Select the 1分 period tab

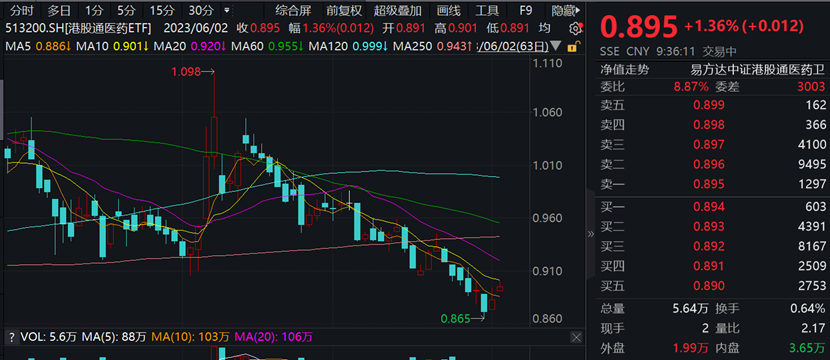click(95, 10)
